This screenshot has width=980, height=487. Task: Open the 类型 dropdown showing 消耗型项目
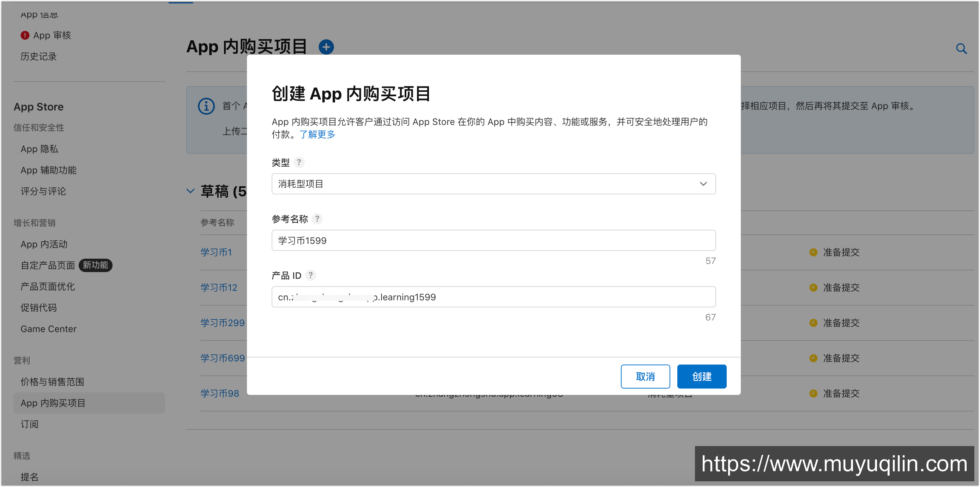(494, 184)
